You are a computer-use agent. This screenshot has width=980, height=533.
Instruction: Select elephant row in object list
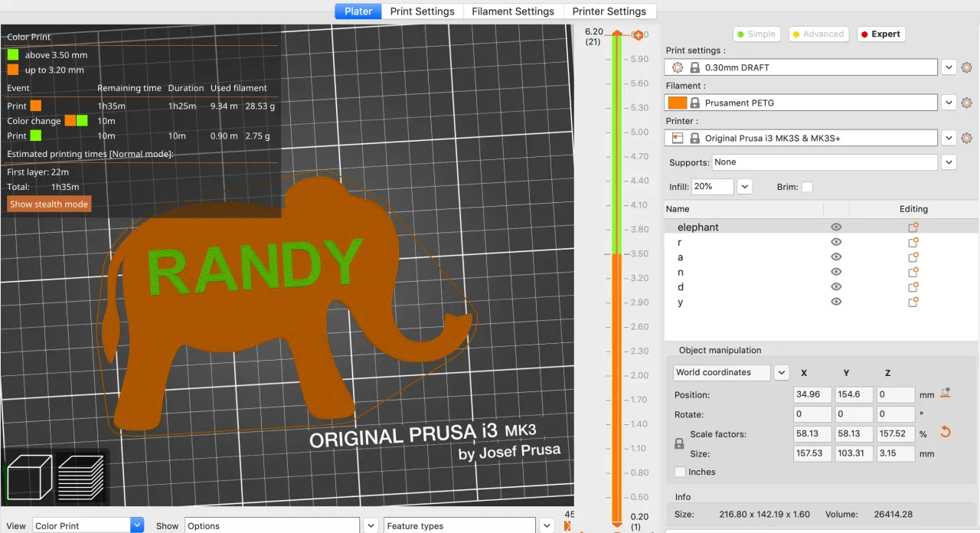pyautogui.click(x=822, y=227)
